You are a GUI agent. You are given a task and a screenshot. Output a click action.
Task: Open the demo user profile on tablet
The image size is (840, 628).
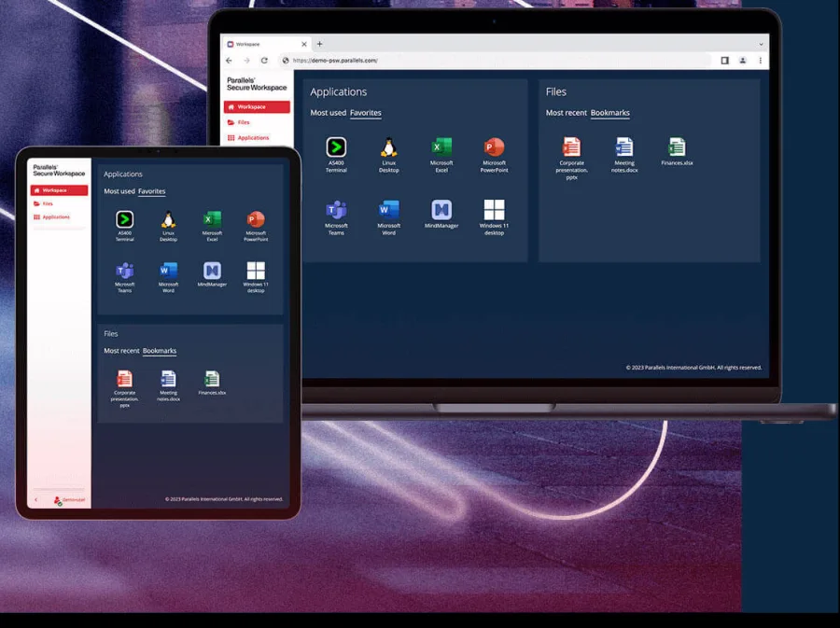[x=69, y=500]
